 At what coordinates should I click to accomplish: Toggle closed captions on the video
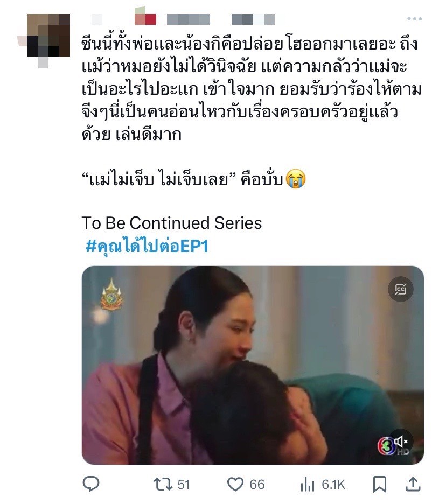[x=401, y=289]
